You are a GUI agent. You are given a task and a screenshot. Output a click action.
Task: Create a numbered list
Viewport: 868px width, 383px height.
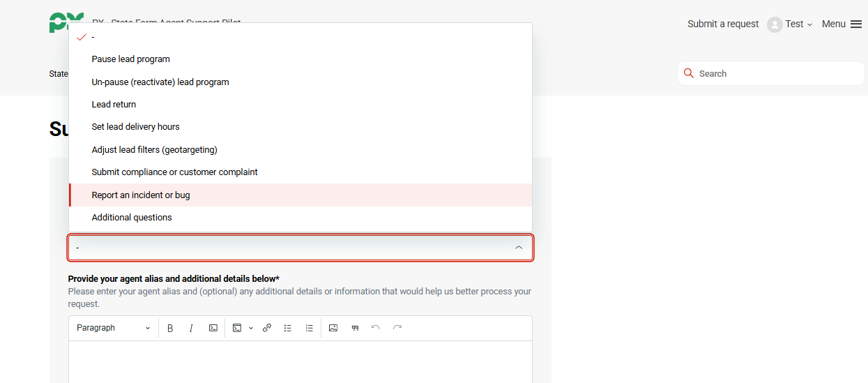[x=310, y=328]
